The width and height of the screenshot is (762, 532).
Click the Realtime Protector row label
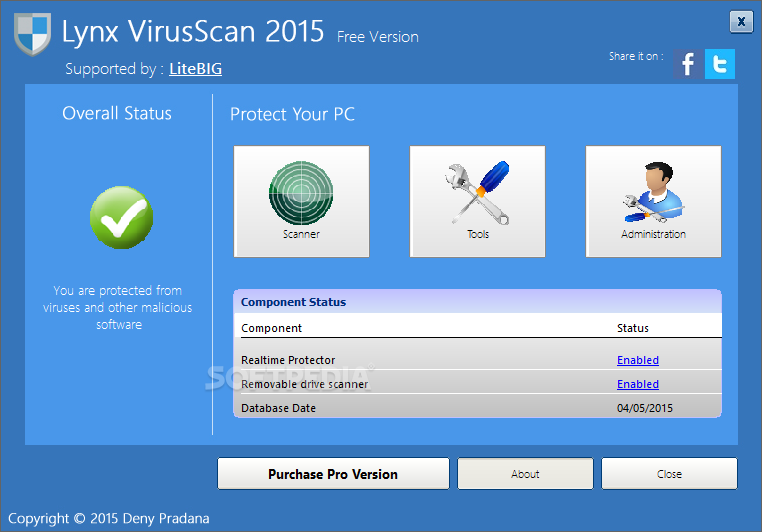pyautogui.click(x=288, y=360)
